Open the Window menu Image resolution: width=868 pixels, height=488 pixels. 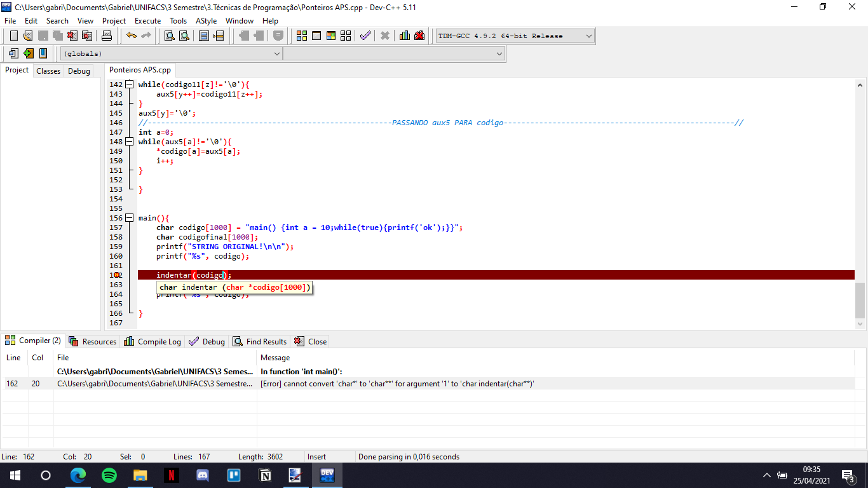pos(240,21)
